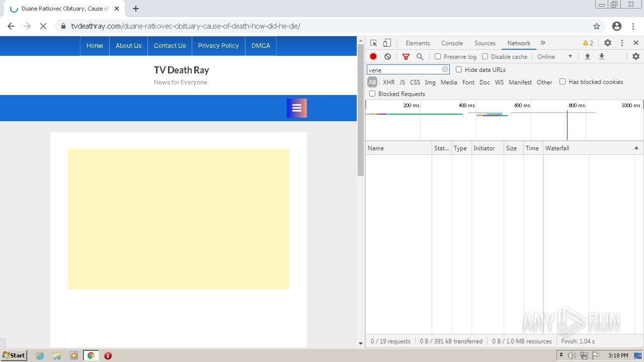Enable the Disable cache checkbox
This screenshot has width=644, height=362.
485,57
